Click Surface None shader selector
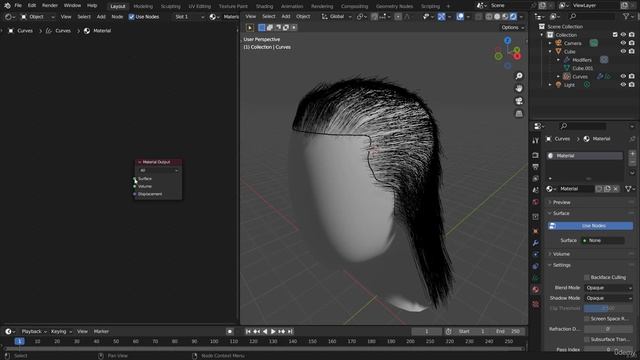 [x=602, y=240]
